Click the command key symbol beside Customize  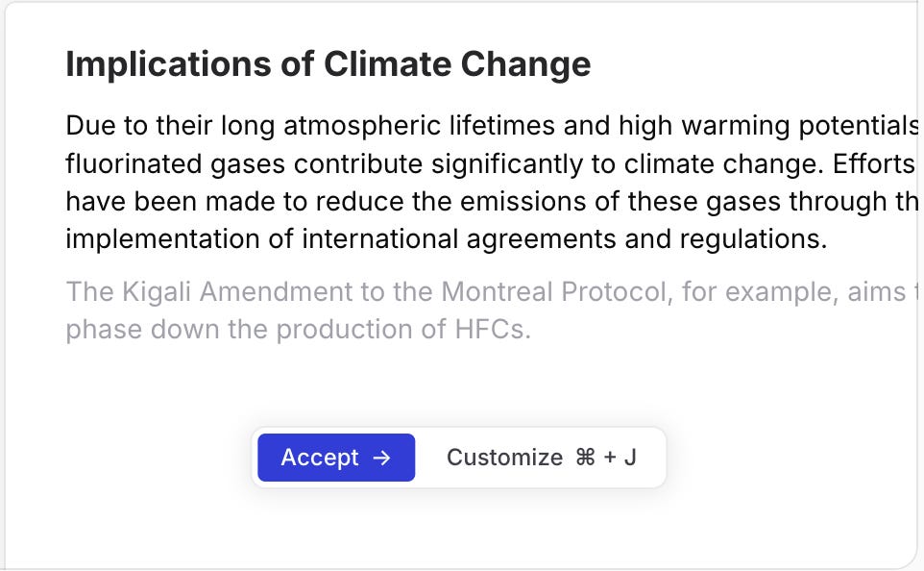point(585,458)
